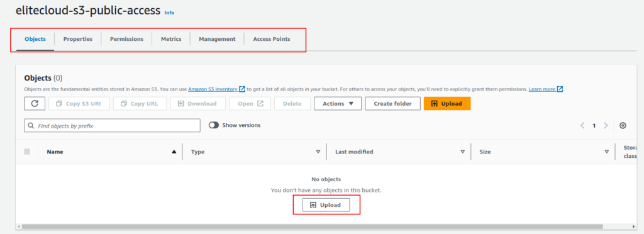Switch to the Permissions tab
The width and height of the screenshot is (644, 234).
[x=126, y=40]
